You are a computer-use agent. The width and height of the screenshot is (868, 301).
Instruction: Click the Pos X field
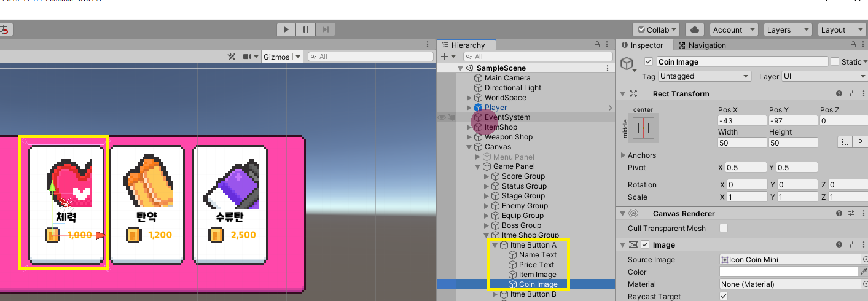742,121
